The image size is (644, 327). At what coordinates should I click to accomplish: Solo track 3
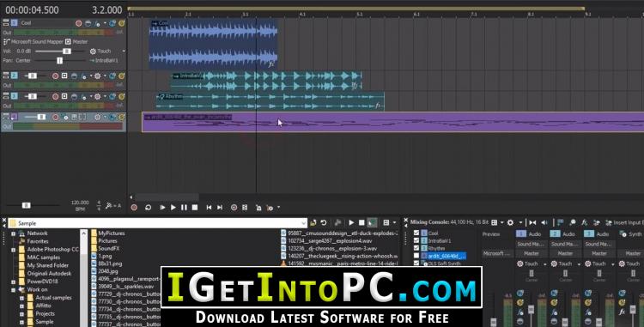pos(122,96)
